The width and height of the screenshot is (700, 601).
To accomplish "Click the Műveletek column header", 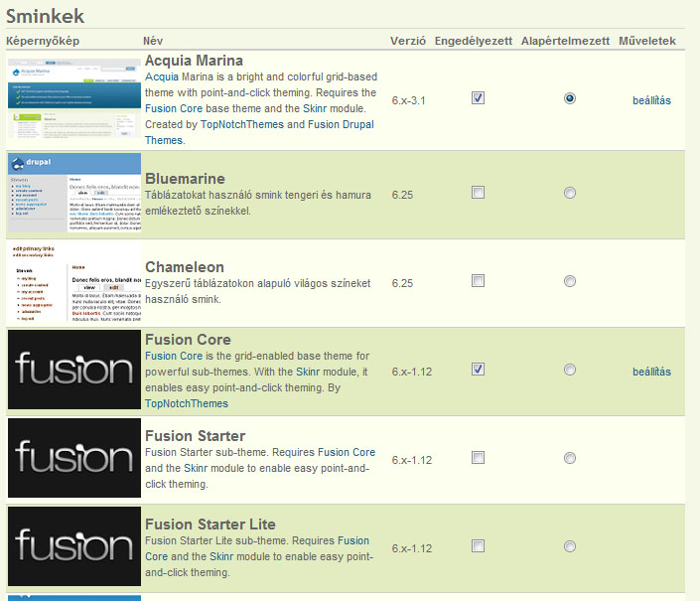I will point(647,41).
